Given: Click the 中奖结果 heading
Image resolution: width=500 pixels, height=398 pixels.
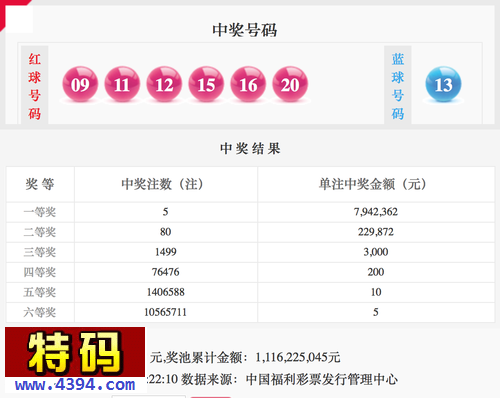Looking at the screenshot, I should click(x=250, y=148).
